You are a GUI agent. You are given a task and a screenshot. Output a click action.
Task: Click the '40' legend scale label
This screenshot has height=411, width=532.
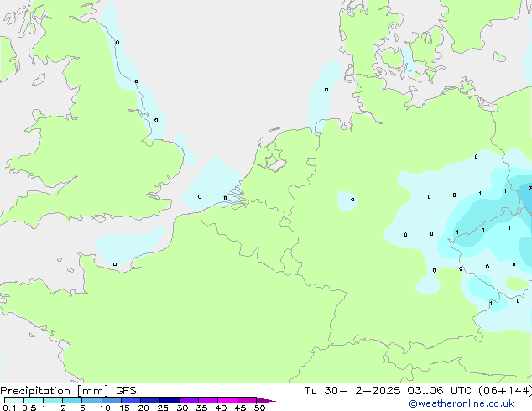221,408
